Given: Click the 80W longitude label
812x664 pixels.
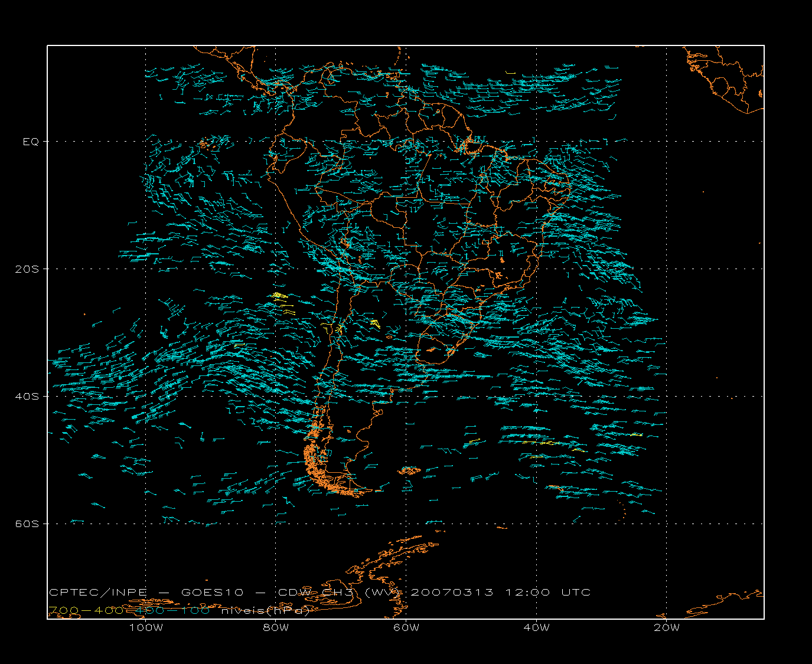Looking at the screenshot, I should click(276, 627).
